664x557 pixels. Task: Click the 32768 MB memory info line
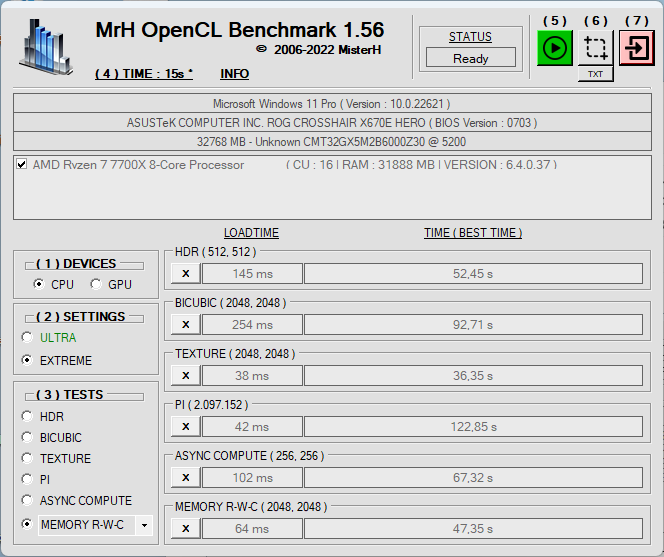click(x=332, y=141)
